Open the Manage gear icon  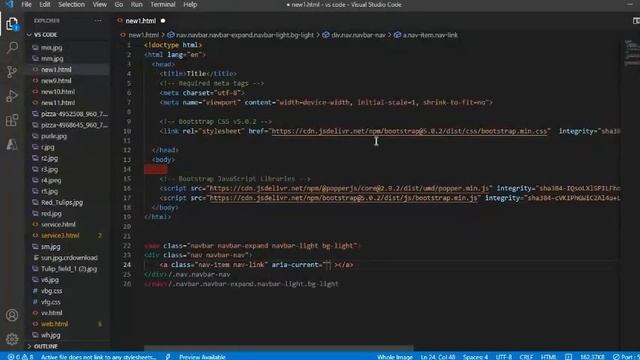point(12,339)
